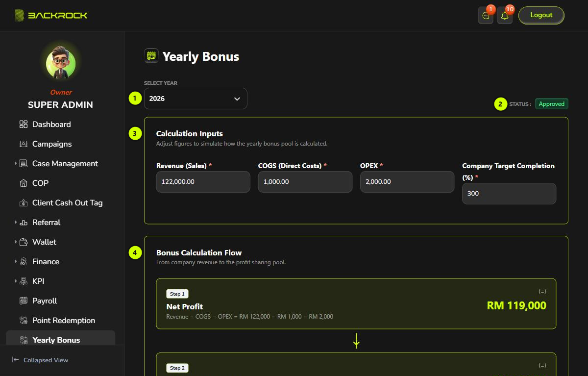Click the Company Target Completion field
This screenshot has width=588, height=376.
(x=509, y=194)
